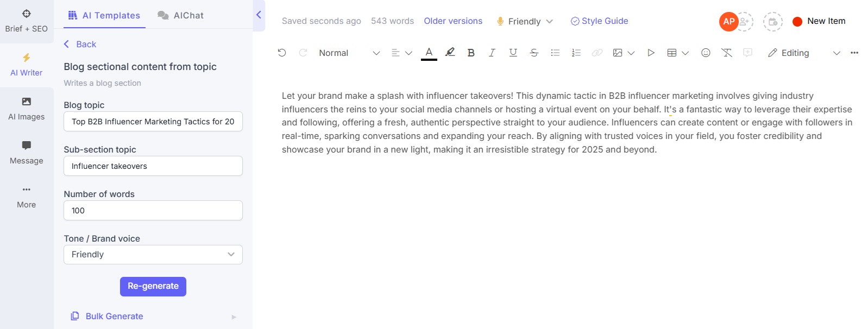868x329 pixels.
Task: Click the font color icon
Action: (429, 53)
